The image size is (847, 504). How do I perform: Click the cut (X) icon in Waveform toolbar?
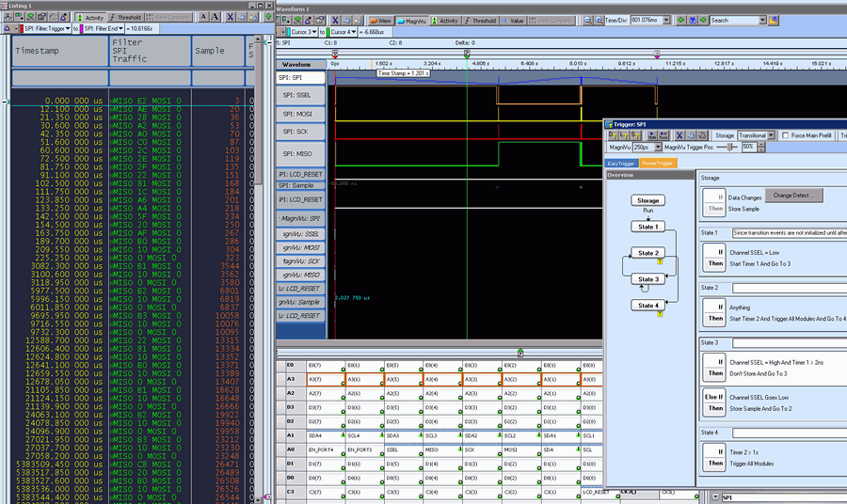(x=335, y=21)
